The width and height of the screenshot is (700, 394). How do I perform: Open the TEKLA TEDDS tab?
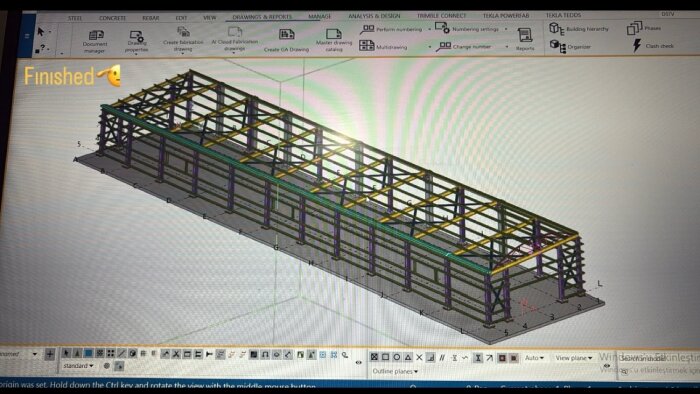563,15
